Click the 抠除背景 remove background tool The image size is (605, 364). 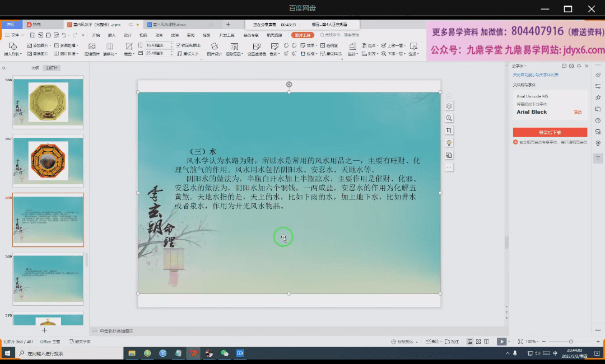coord(233,50)
